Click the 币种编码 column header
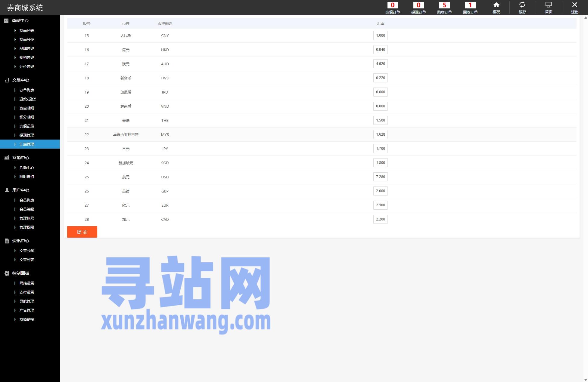This screenshot has height=382, width=588. (165, 23)
